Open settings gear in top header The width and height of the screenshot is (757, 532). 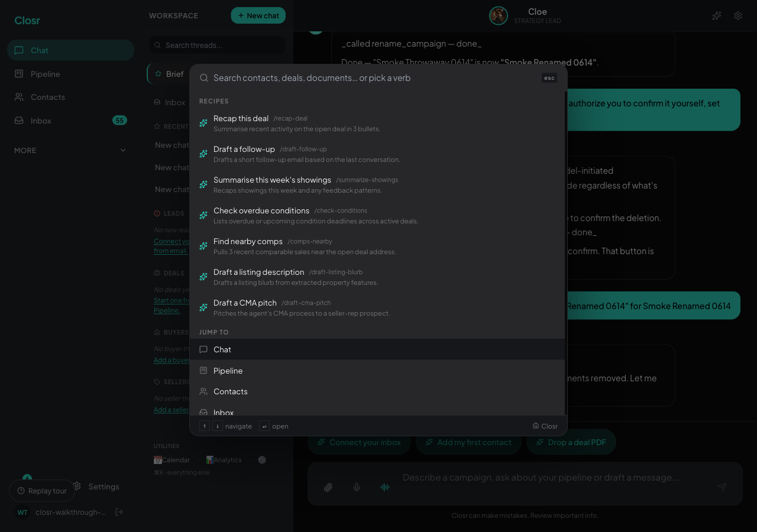(738, 16)
